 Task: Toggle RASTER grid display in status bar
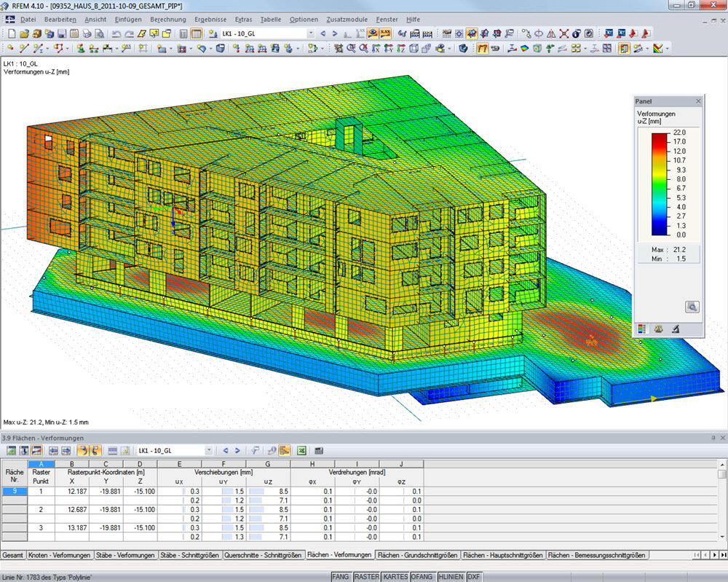[367, 577]
